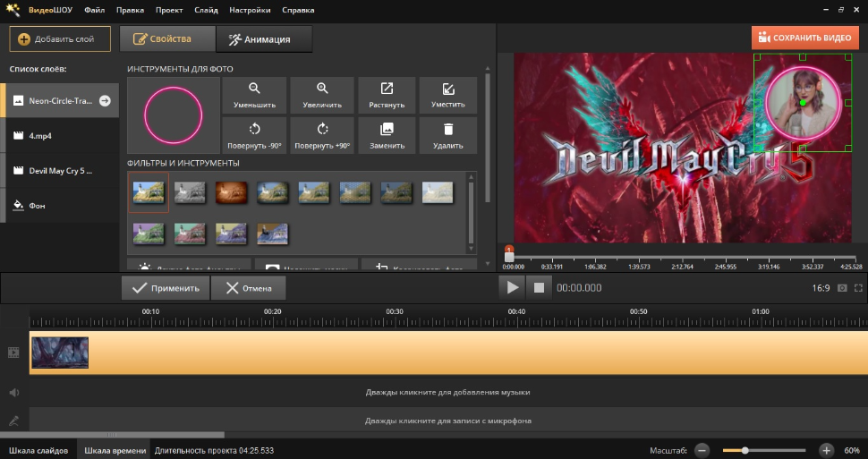Click the video track icon on timeline
868x459 pixels.
13,353
